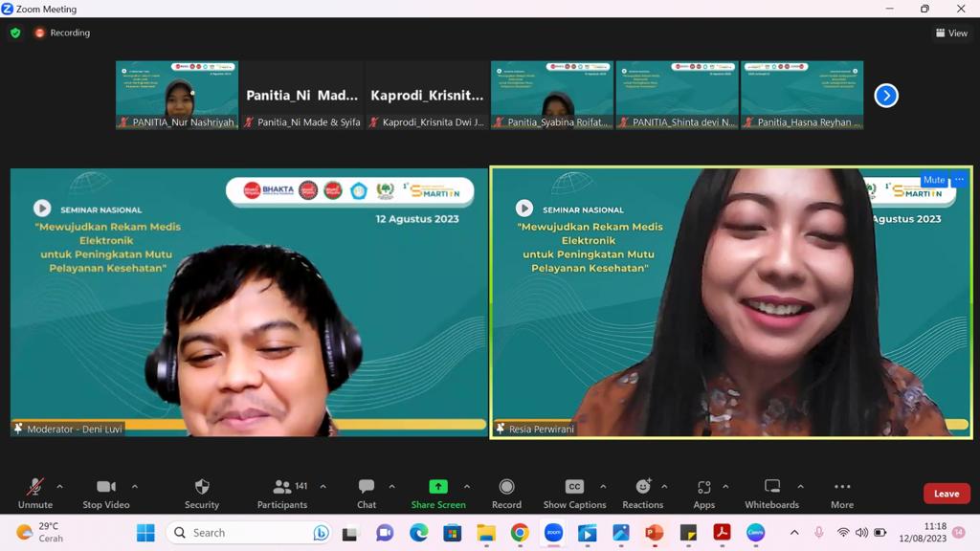
Task: Expand Share Screen options arrow
Action: click(x=467, y=486)
